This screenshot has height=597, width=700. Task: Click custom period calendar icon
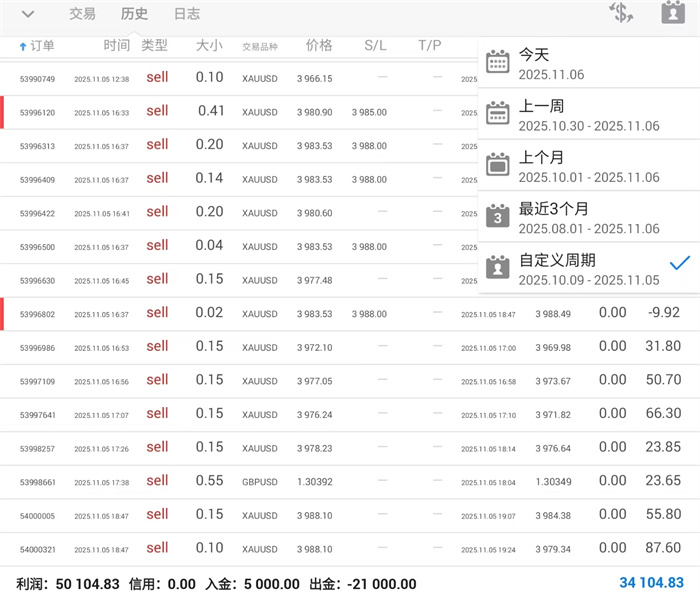[x=498, y=267]
